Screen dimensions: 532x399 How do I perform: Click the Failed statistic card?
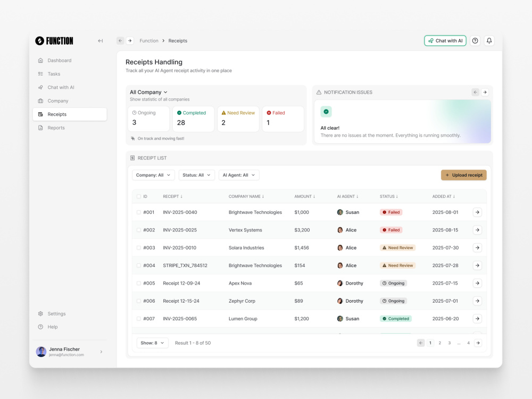click(x=283, y=119)
